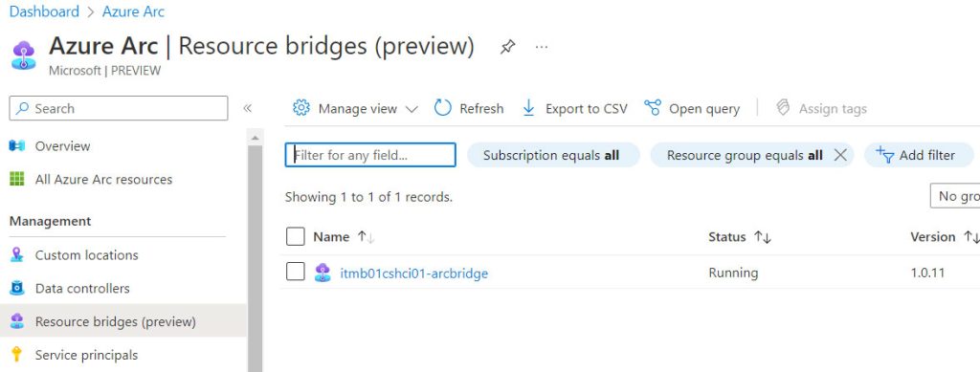Open the ellipsis more options menu

(x=542, y=47)
